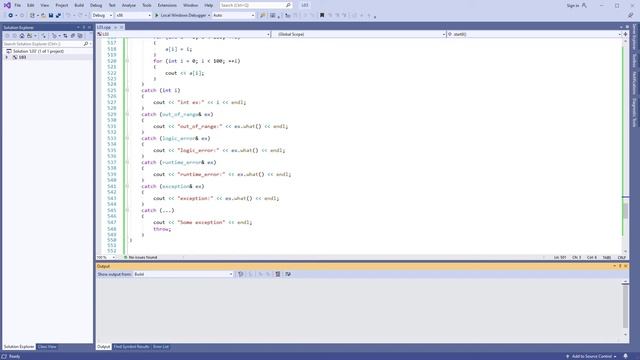This screenshot has width=640, height=360.
Task: Click the Navigate Backward toolbar button
Action: tap(10, 16)
